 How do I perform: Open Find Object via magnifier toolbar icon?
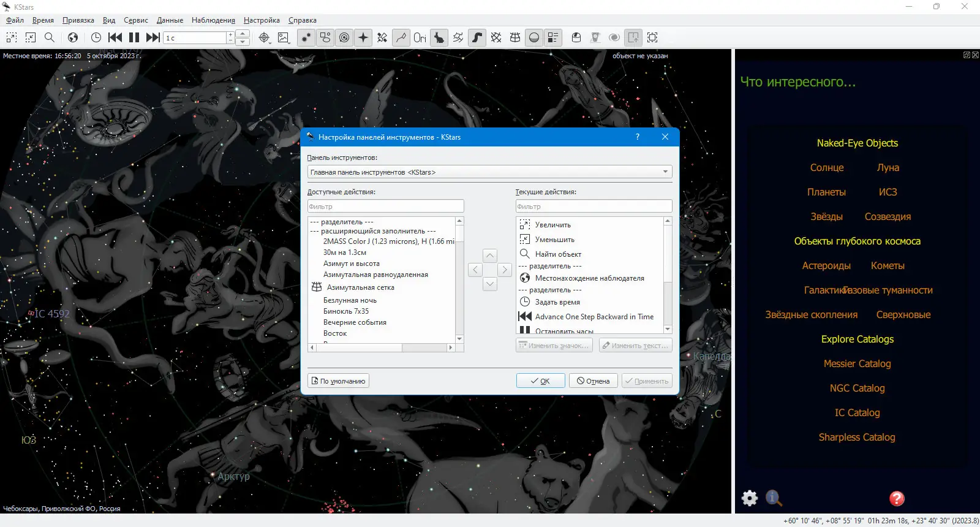click(50, 37)
